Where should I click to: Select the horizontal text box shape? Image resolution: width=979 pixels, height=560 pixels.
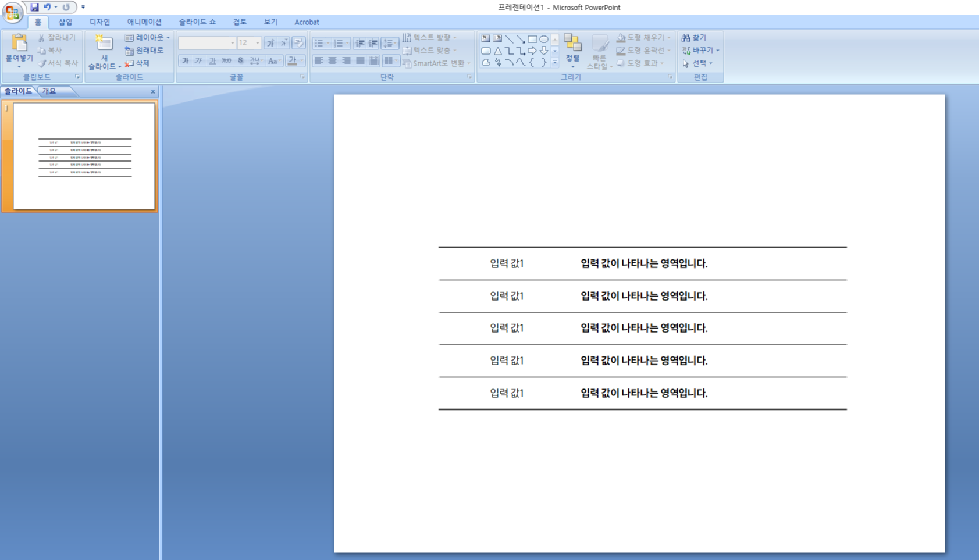click(x=486, y=39)
